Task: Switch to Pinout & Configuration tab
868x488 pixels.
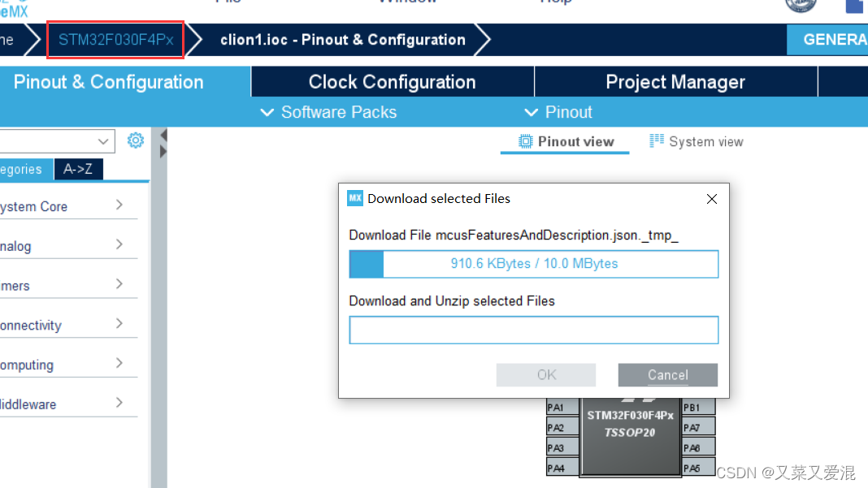Action: [x=125, y=82]
